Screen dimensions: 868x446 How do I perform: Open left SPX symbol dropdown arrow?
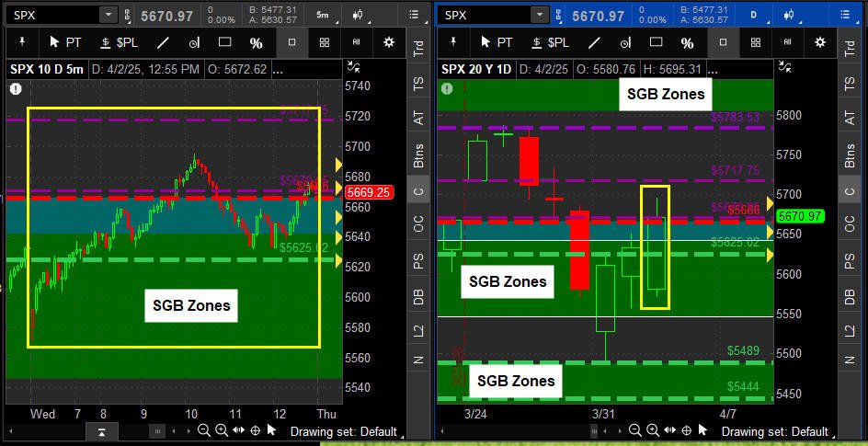(x=108, y=15)
